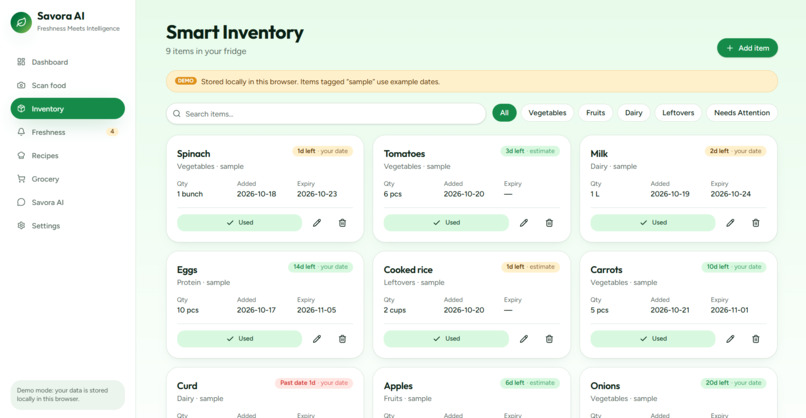Click Milk expiry date 2026-10-24
806x418 pixels.
coord(730,194)
